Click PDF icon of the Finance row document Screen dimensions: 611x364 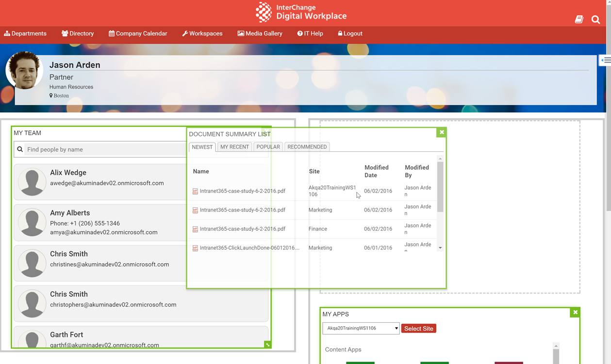[195, 229]
